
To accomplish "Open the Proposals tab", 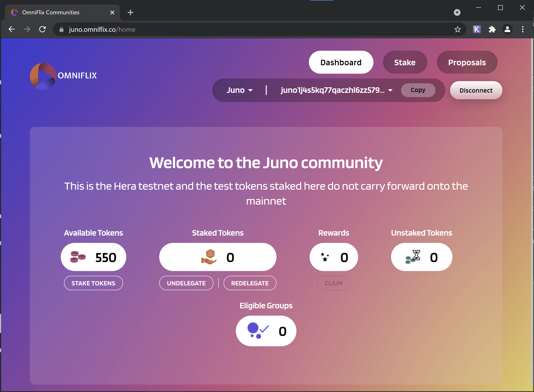I will click(467, 62).
